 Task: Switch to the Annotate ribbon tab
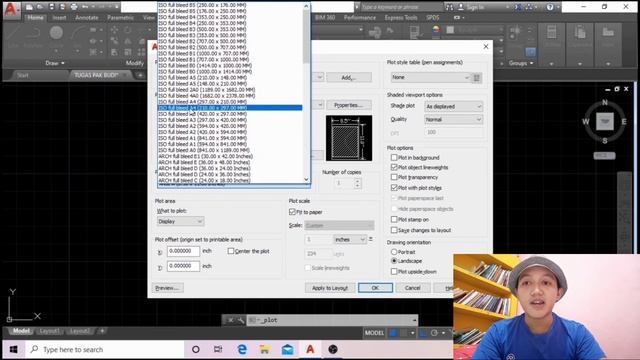(87, 18)
